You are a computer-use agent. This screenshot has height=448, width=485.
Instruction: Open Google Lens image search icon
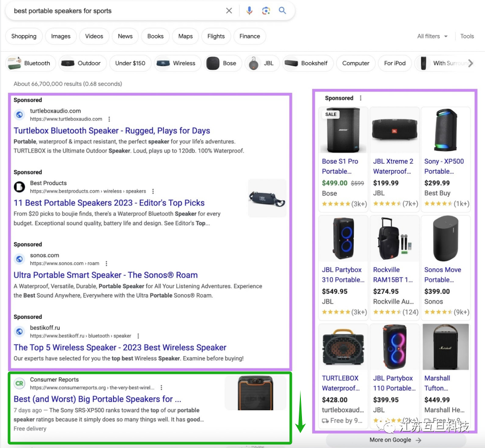click(266, 11)
